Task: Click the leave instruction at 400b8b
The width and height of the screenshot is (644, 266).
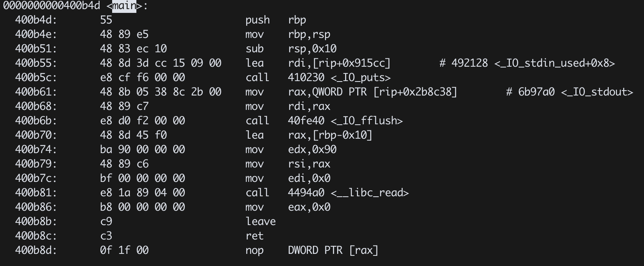Action: (261, 222)
